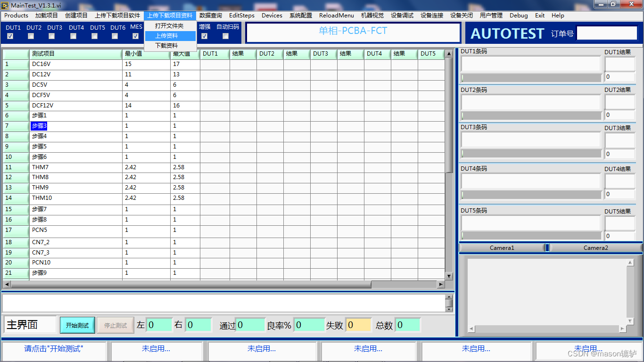The width and height of the screenshot is (644, 362).
Task: Click the 订单号 input field
Action: click(x=607, y=33)
